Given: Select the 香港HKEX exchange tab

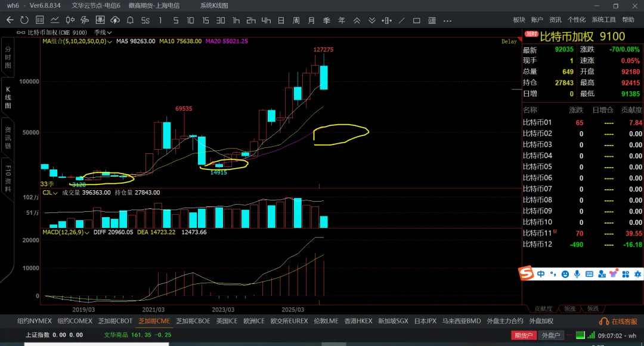Looking at the screenshot, I should click(x=358, y=321).
